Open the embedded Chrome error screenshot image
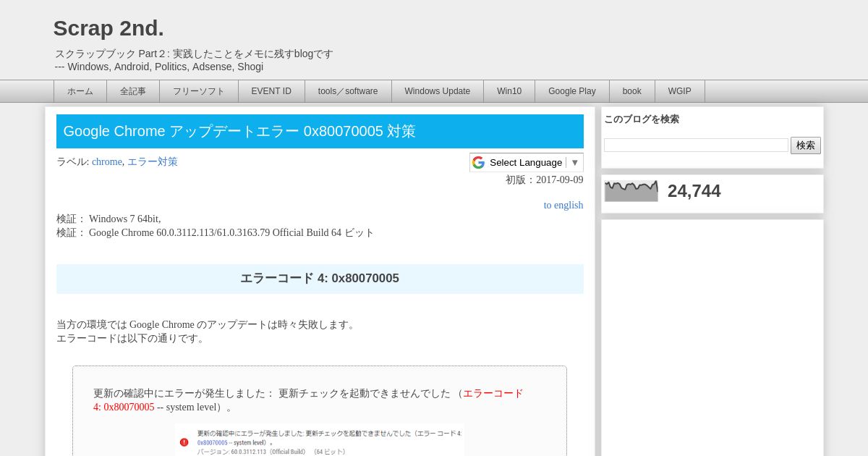The image size is (868, 456). 320,440
